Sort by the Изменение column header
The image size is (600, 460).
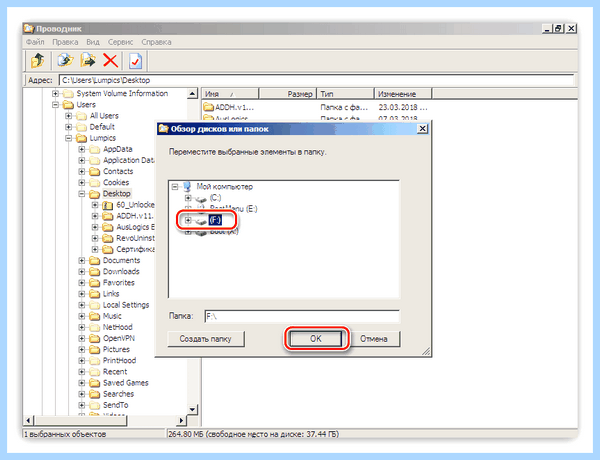coord(403,94)
